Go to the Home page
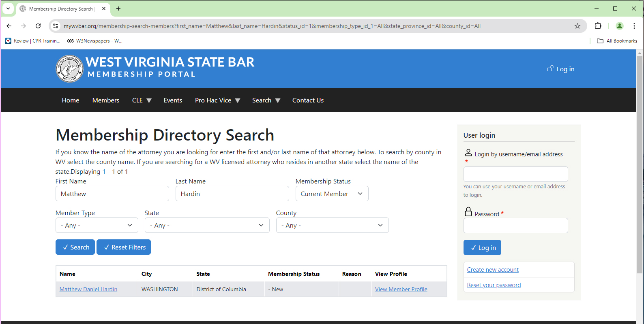This screenshot has height=324, width=644. pos(71,100)
